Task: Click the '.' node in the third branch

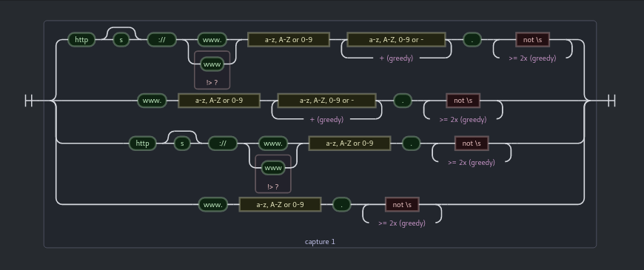Action: coord(412,144)
